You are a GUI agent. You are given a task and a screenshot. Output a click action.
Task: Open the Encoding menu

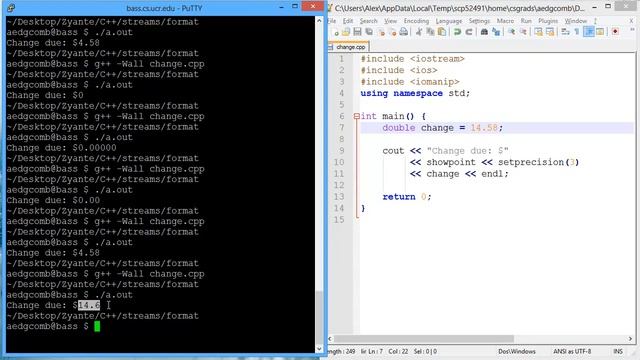pos(416,21)
